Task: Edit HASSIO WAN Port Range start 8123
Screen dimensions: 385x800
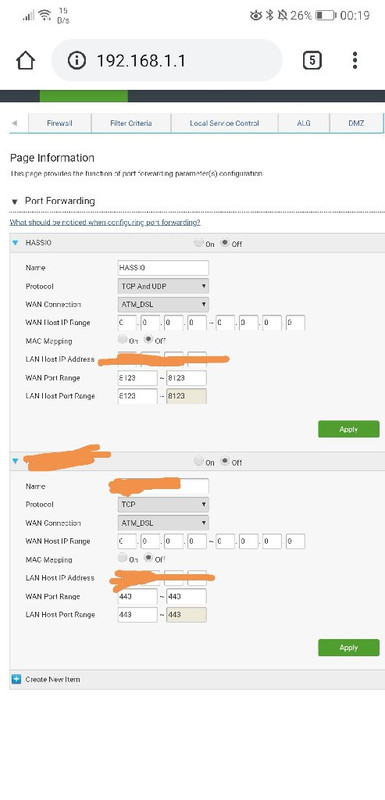Action: tap(138, 378)
